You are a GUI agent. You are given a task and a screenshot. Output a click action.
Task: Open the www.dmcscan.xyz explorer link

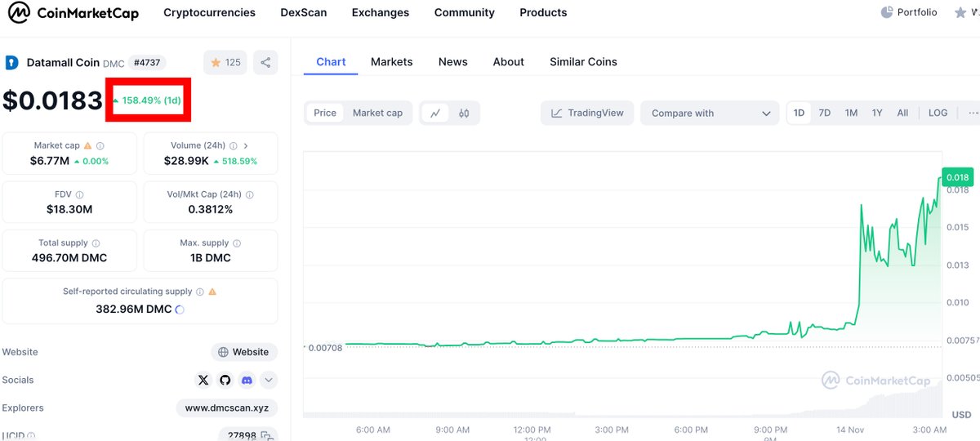pos(227,408)
